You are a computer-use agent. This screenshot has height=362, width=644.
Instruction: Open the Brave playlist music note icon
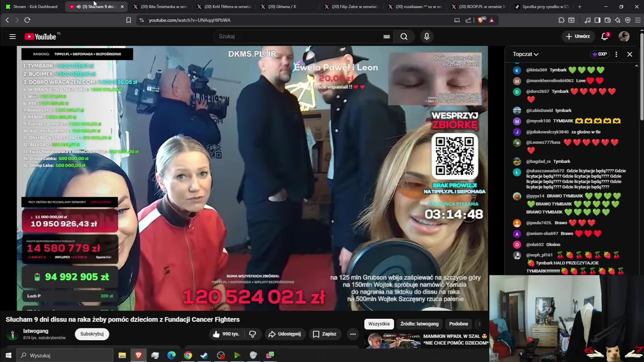point(588,20)
